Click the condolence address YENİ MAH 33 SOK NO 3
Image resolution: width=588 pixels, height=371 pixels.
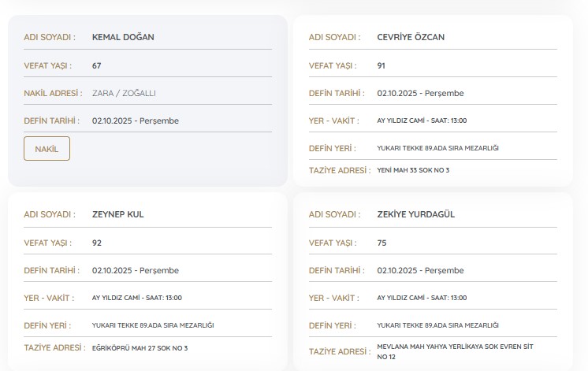(x=413, y=170)
